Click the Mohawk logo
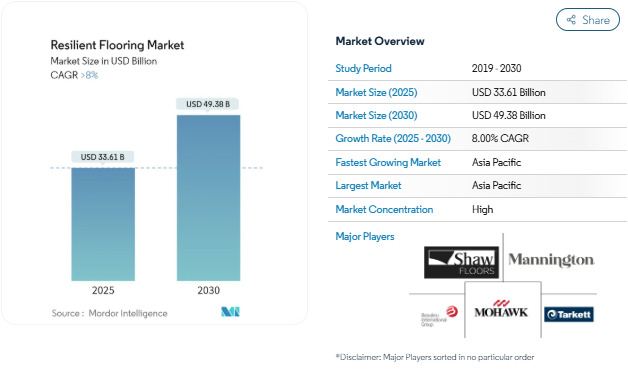Screen dimensions: 628x376 [x=501, y=309]
